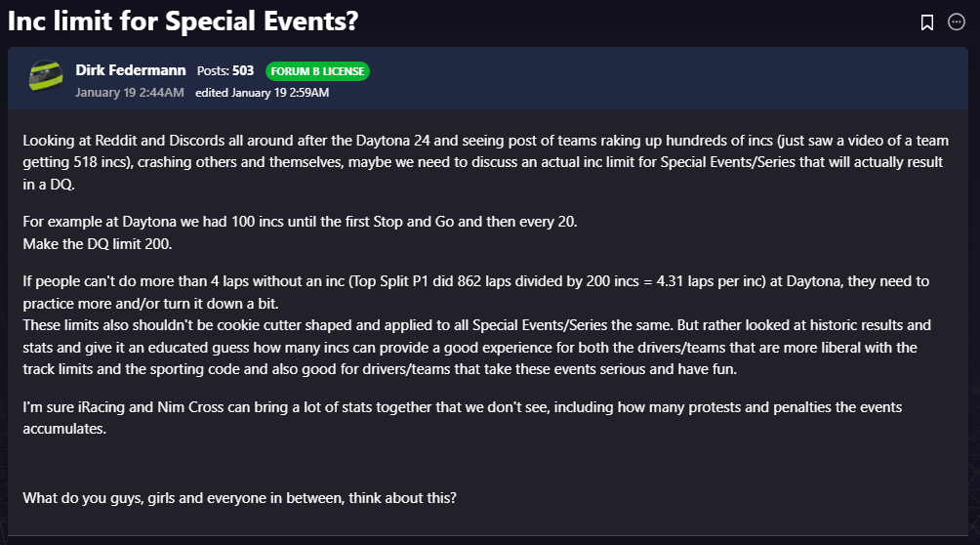Click the word accumulates ending the stats paragraph
Viewport: 980px width, 545px height.
[63, 428]
